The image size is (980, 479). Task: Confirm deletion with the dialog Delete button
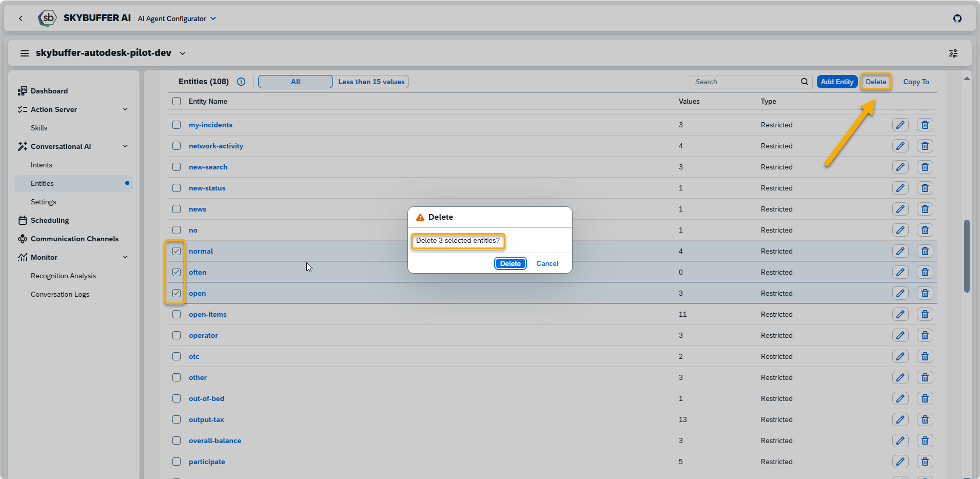510,263
